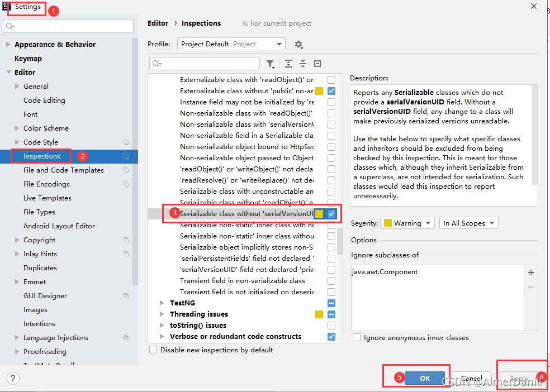
Task: Click the inspections list vertical scrollbar
Action: pyautogui.click(x=339, y=242)
